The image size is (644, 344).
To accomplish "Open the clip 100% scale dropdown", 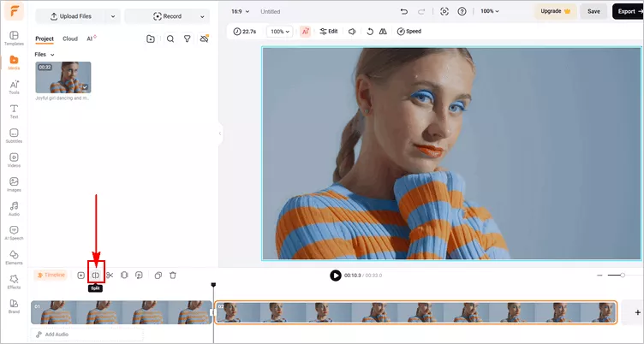I will [280, 31].
